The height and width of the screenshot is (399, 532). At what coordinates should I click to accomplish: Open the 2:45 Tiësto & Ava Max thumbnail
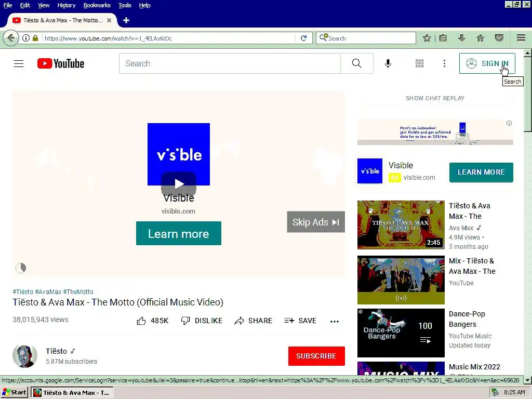coord(401,224)
